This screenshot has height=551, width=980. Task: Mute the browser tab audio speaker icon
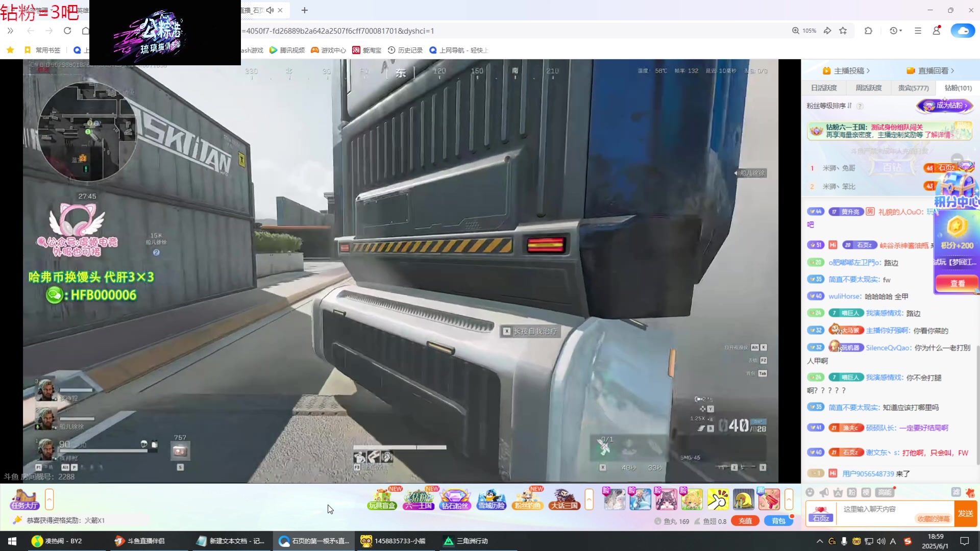tap(269, 10)
